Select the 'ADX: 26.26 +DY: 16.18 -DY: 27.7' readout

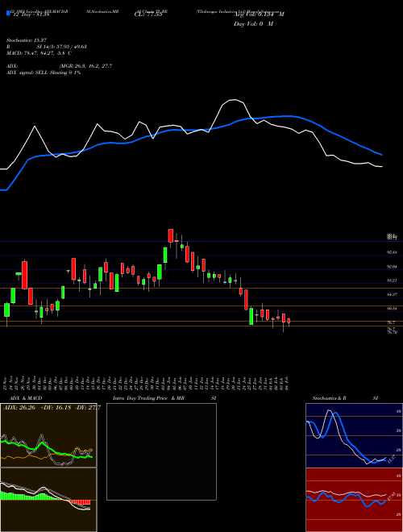(x=52, y=408)
